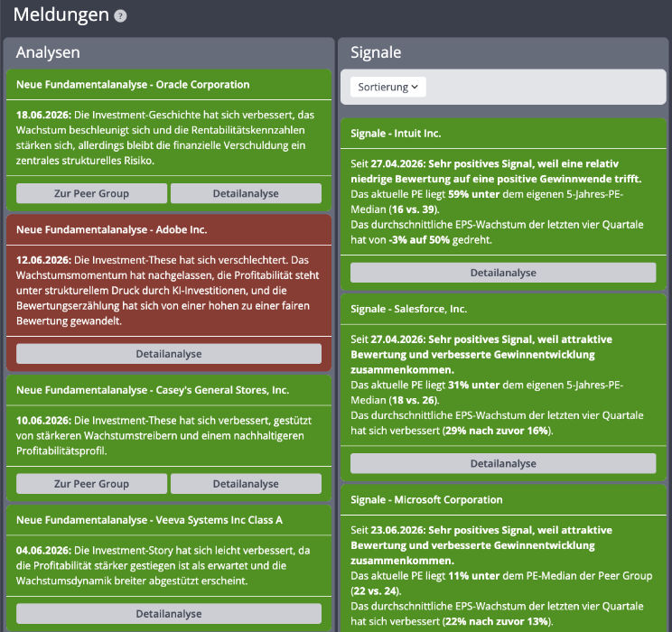Open Detailanalyse for Casey's General Stores
Image resolution: width=672 pixels, height=632 pixels.
point(246,484)
